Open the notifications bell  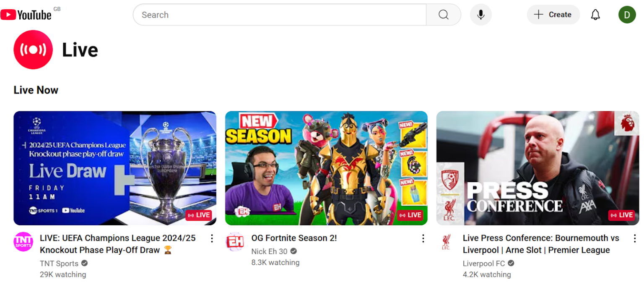pos(595,15)
